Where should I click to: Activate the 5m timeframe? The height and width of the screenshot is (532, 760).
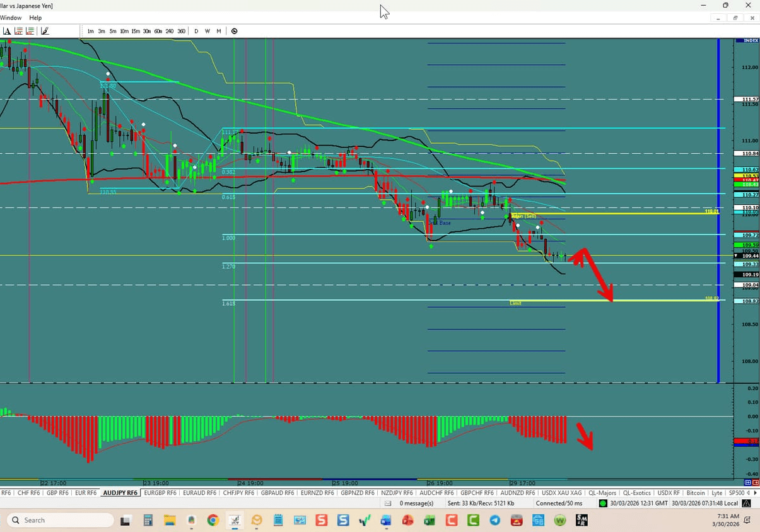pos(112,30)
